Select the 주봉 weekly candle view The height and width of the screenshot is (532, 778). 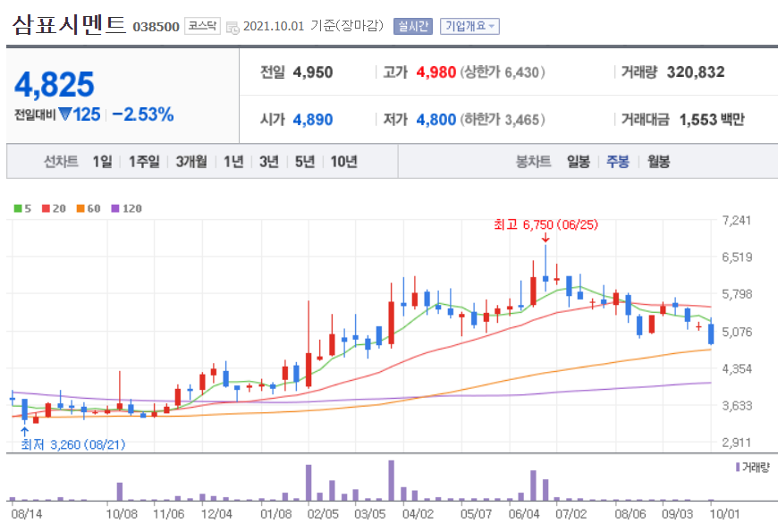[618, 161]
